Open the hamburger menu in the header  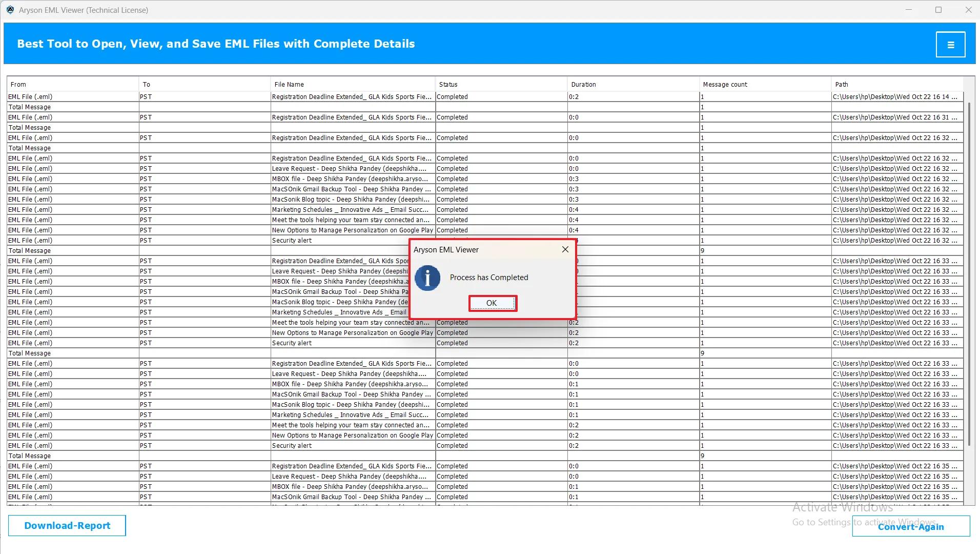(950, 45)
